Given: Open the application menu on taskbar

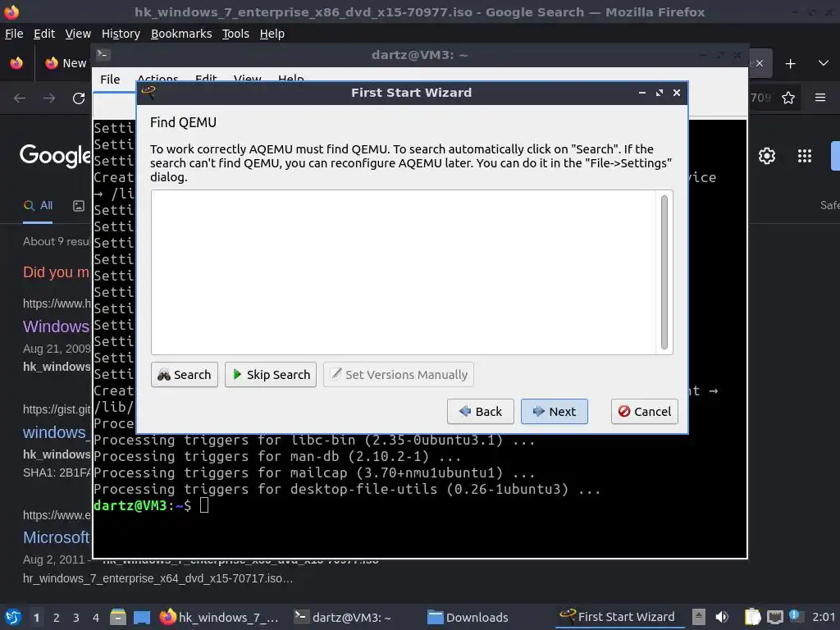Looking at the screenshot, I should click(x=13, y=617).
